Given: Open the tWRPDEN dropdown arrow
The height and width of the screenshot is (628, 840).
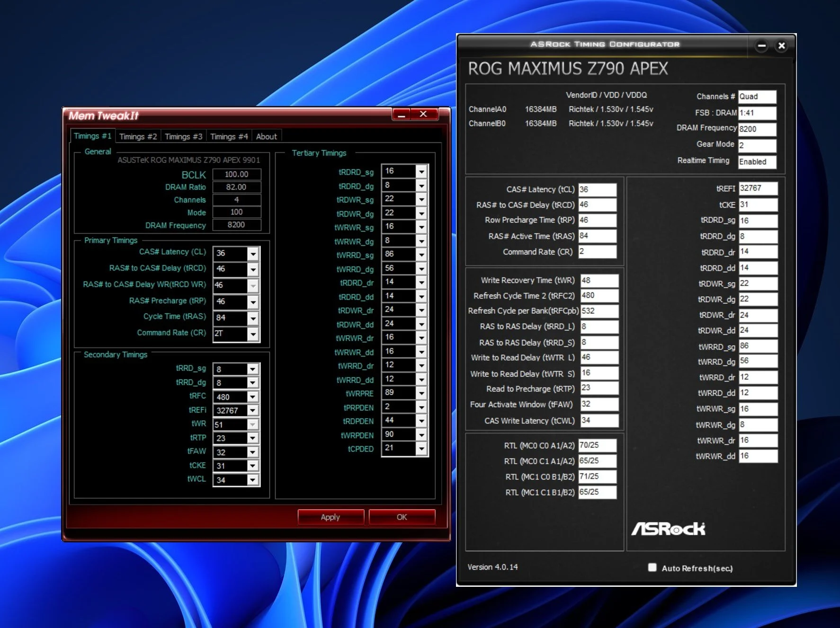Looking at the screenshot, I should [421, 435].
